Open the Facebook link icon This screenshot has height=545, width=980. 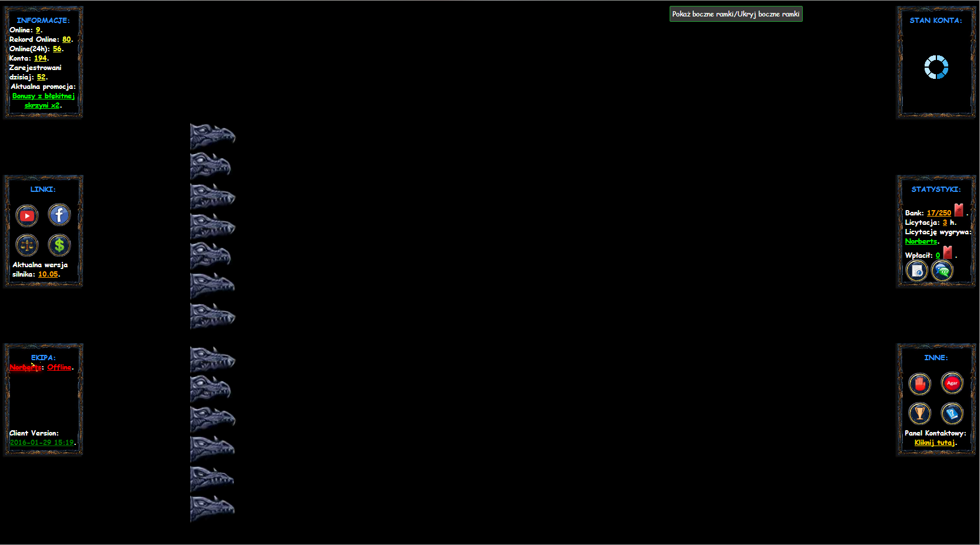(x=59, y=215)
